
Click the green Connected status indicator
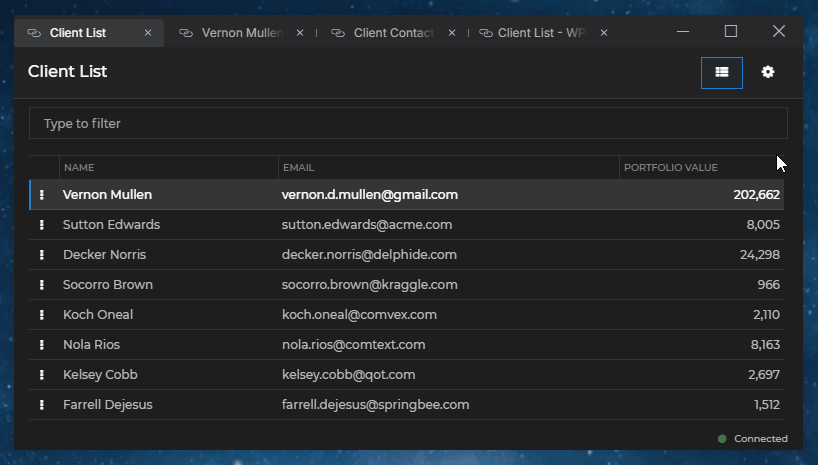pyautogui.click(x=722, y=439)
